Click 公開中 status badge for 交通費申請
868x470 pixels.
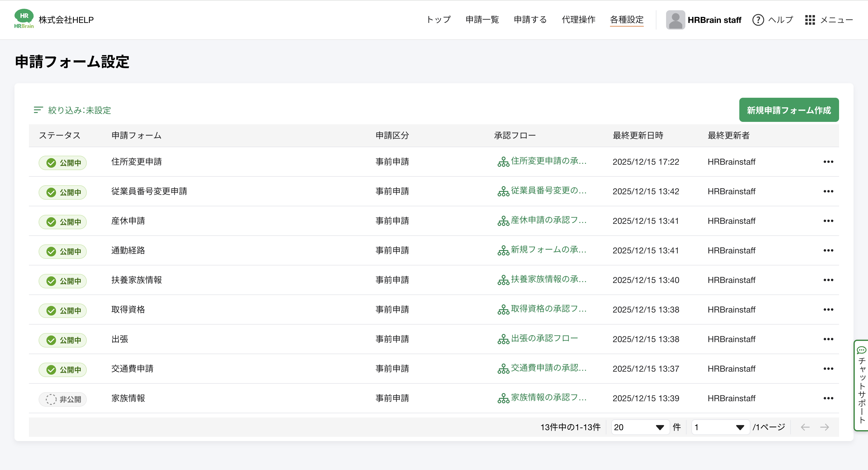pyautogui.click(x=63, y=370)
